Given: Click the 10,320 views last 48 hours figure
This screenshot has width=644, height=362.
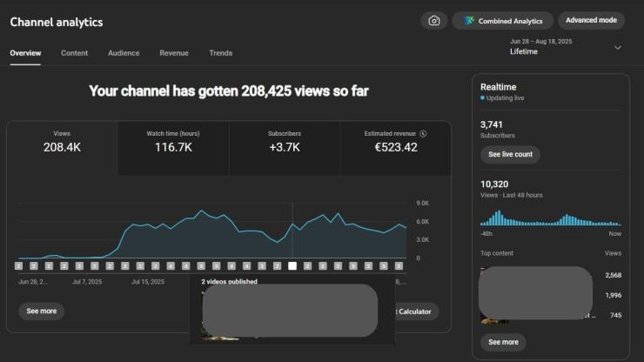Looking at the screenshot, I should pyautogui.click(x=494, y=184).
